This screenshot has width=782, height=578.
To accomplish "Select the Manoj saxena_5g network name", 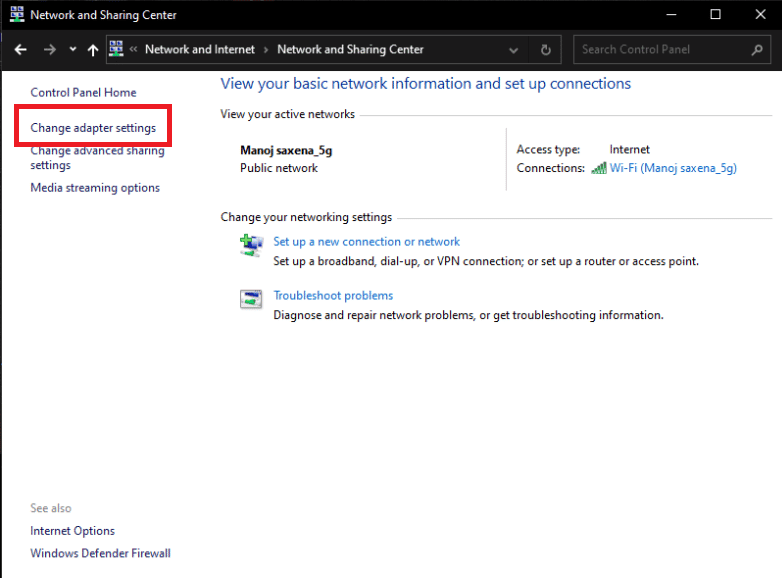I will 286,150.
